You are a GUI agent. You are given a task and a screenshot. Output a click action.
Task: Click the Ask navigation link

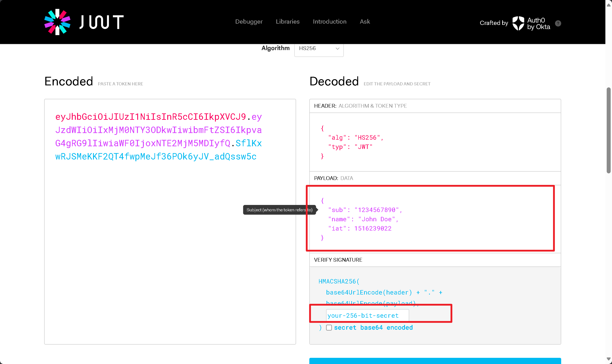[364, 22]
